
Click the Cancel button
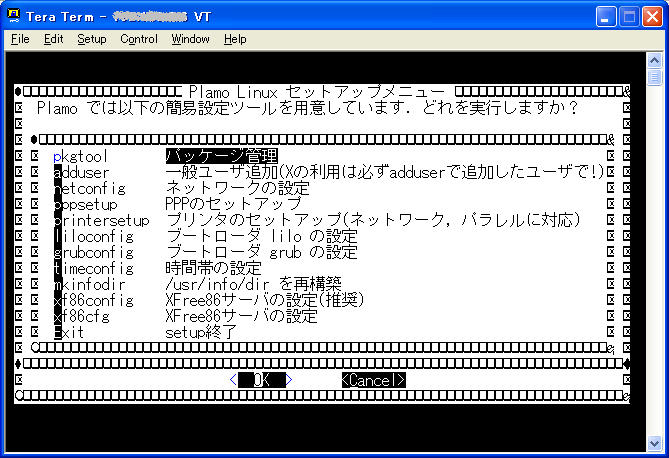373,380
